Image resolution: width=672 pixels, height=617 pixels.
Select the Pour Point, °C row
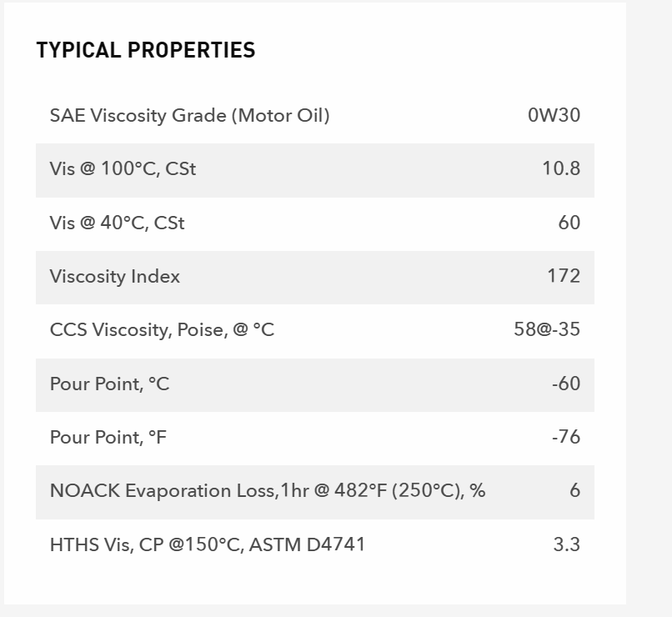[315, 385]
